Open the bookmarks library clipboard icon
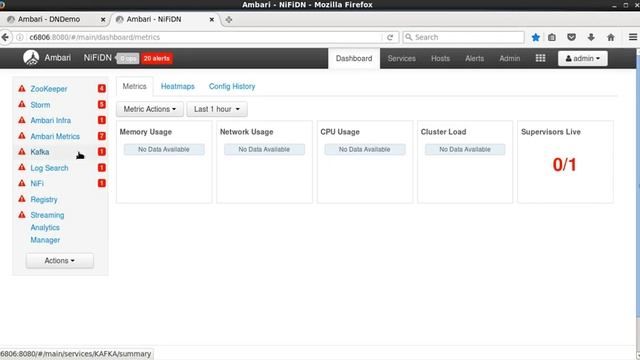Screen dimensions: 640x360 click(x=552, y=37)
